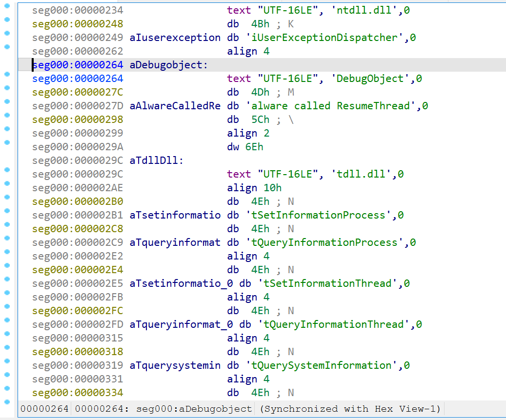Click '(Synchronized with Hex View-1)' in status bar

pyautogui.click(x=350, y=409)
